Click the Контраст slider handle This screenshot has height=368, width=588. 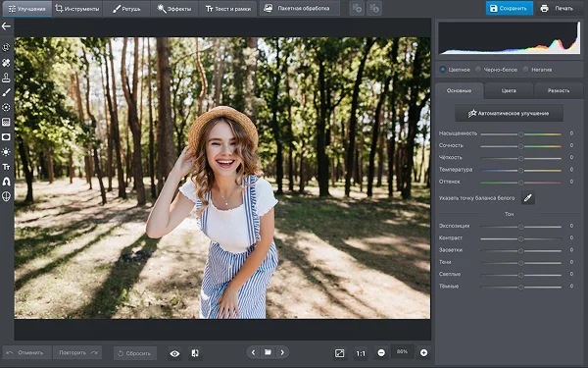[x=521, y=238]
